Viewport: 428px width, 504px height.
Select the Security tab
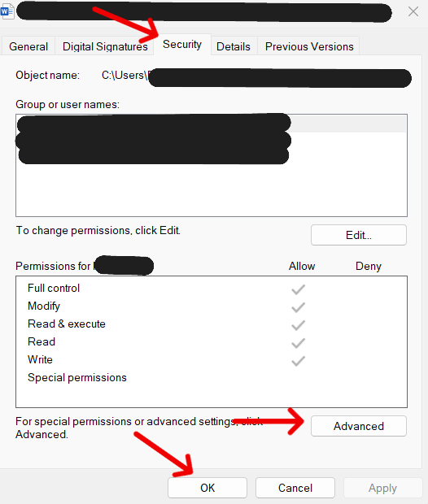click(182, 45)
